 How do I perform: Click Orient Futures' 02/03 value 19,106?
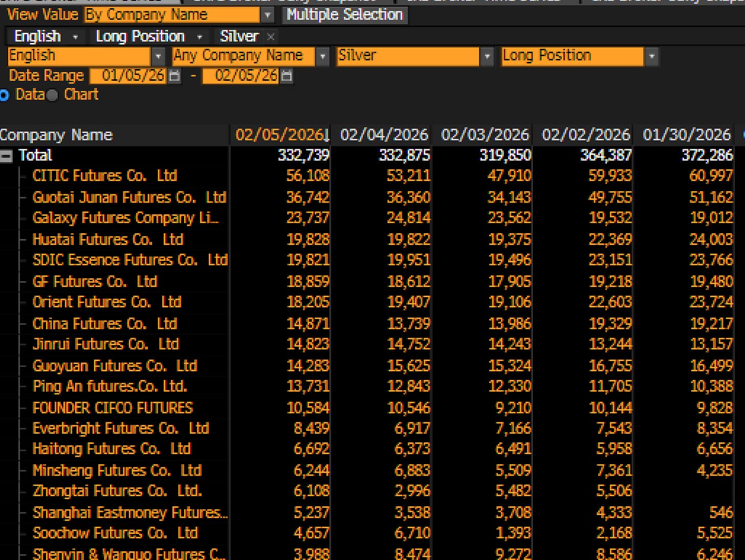[x=510, y=302]
